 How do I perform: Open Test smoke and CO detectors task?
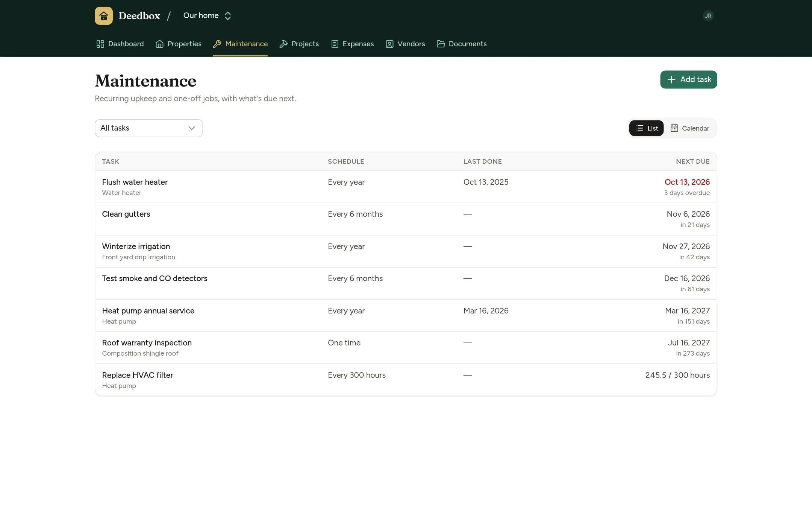[x=406, y=284]
